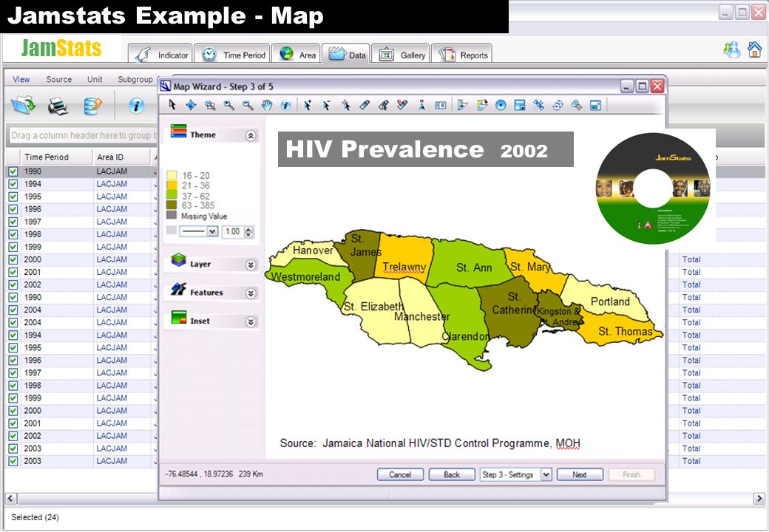This screenshot has width=769, height=532.
Task: Click the Missing Value gray swatch
Action: point(171,216)
